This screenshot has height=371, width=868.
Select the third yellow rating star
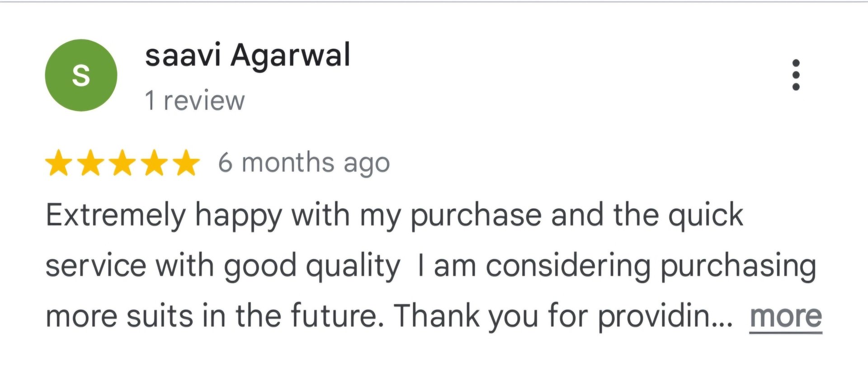(123, 163)
